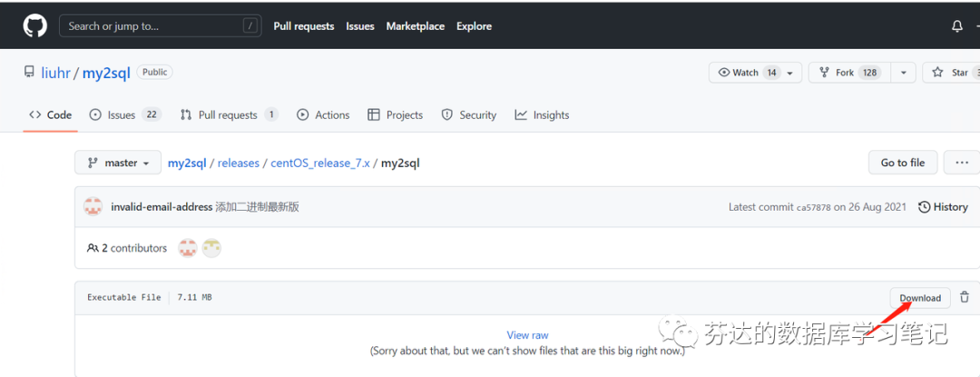Screen dimensions: 980x377
Task: Open invalid-email-address committer avatar
Action: click(x=93, y=207)
